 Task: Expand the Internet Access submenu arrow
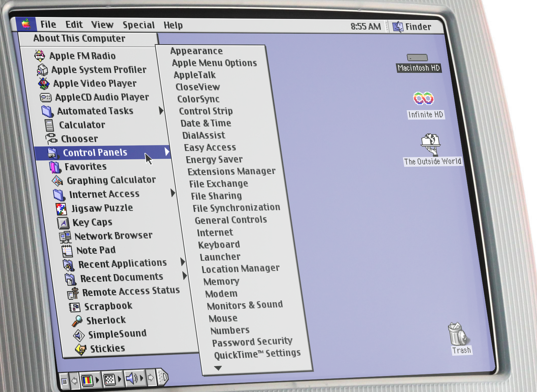click(173, 193)
